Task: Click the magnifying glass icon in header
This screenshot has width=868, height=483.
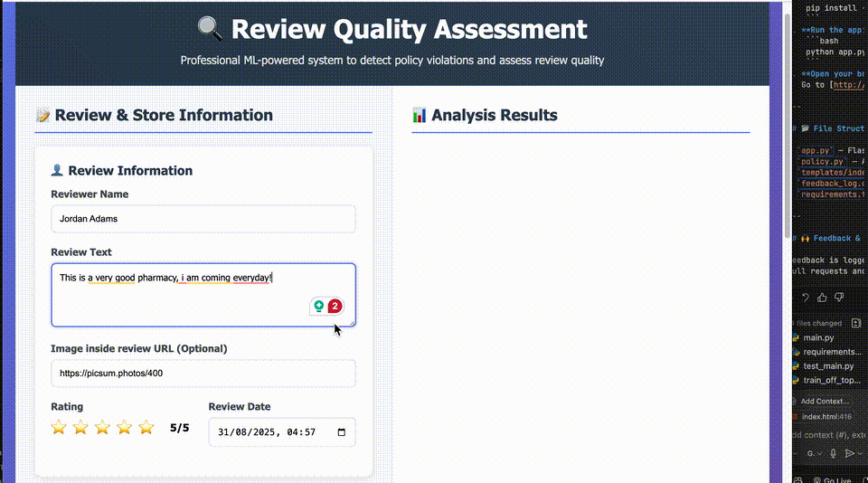Action: click(210, 29)
